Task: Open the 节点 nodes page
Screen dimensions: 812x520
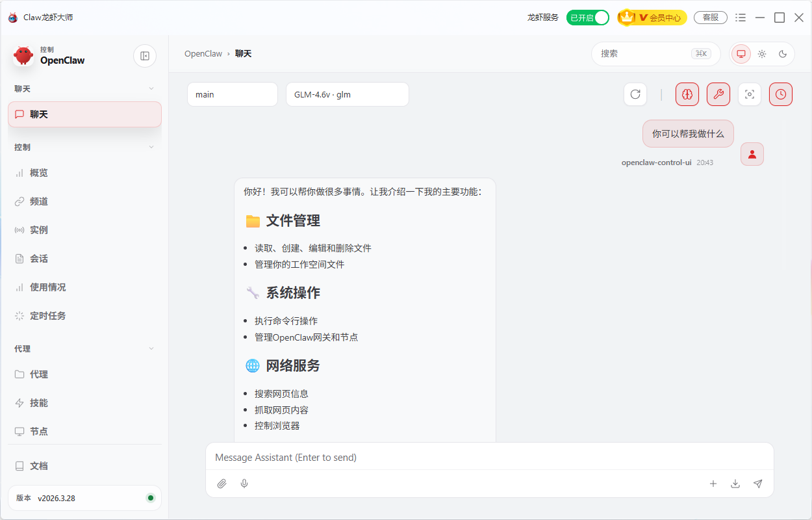Action: click(84, 432)
